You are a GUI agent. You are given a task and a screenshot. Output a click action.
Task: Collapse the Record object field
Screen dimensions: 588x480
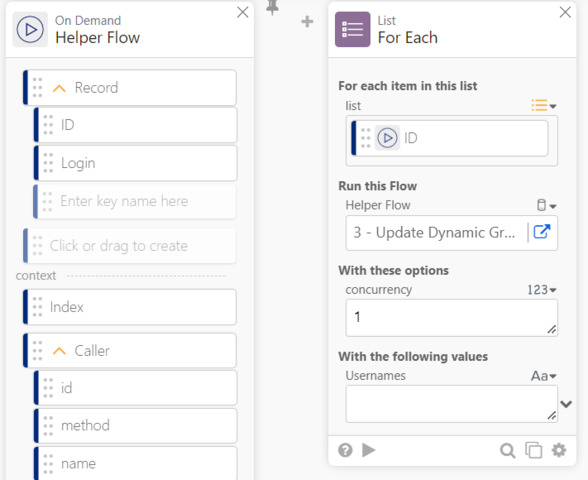pos(59,88)
